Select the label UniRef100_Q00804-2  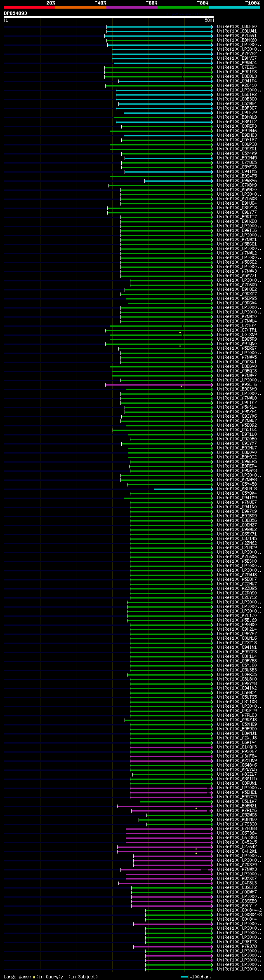(239, 910)
